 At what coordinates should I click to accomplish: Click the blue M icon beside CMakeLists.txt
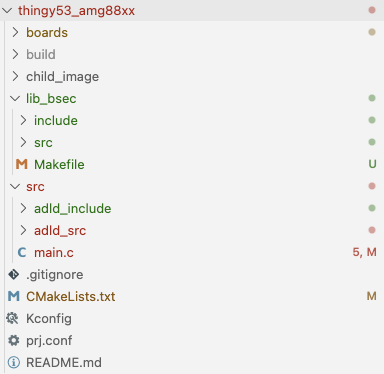tap(14, 296)
